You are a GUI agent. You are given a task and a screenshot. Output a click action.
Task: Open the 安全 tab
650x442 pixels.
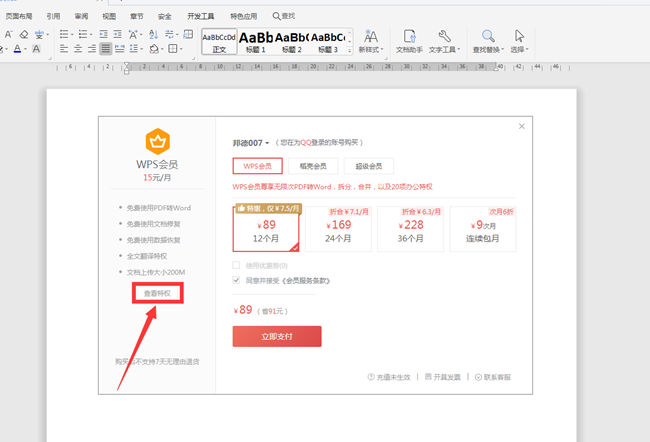(165, 16)
